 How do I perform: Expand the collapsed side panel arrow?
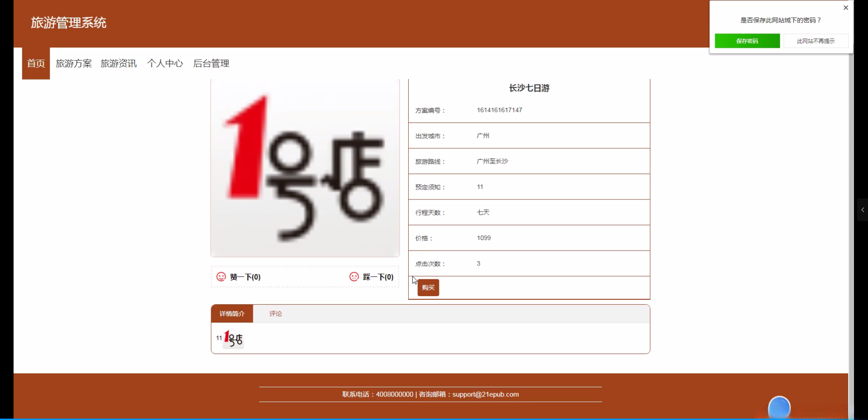tap(863, 210)
